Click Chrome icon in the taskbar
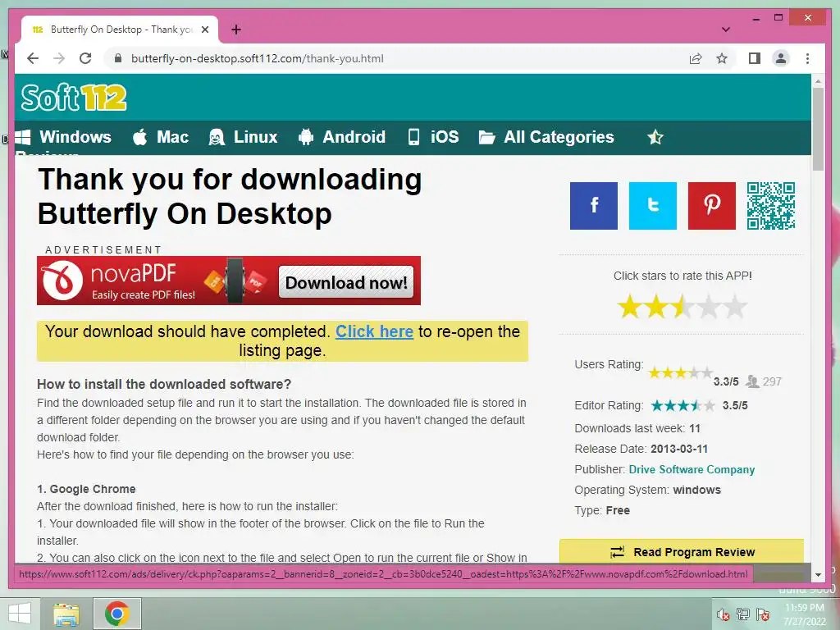Screen dimensions: 840x630 [116, 614]
